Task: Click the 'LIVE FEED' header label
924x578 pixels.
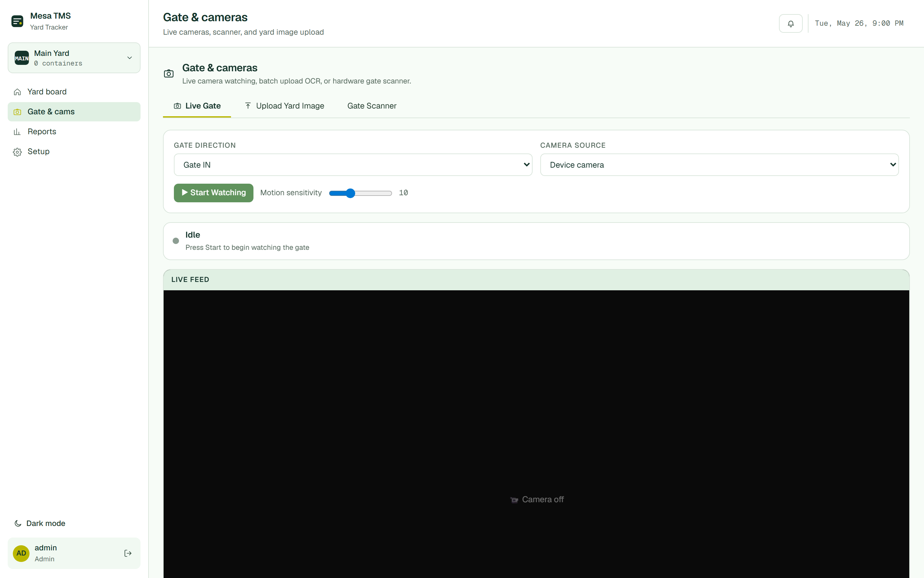Action: (190, 279)
